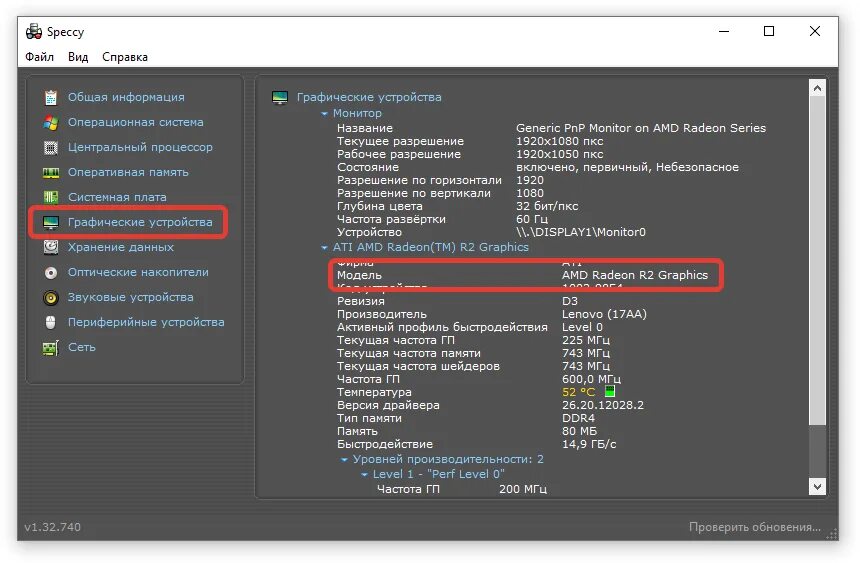Click the Speccy app icon in title bar
The image size is (860, 563).
34,32
